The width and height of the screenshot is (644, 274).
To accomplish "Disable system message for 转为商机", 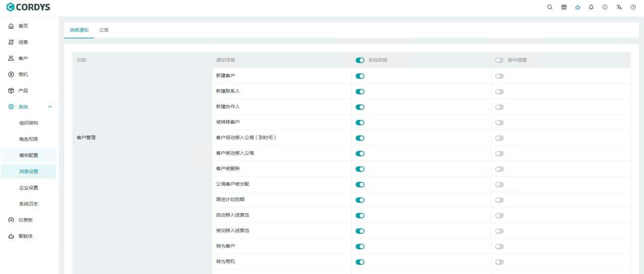I will pos(360,262).
